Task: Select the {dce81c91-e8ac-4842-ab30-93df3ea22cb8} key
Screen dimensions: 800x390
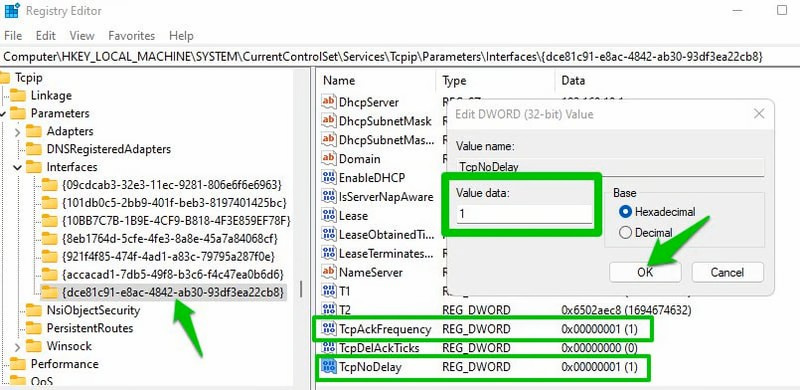Action: click(x=172, y=292)
